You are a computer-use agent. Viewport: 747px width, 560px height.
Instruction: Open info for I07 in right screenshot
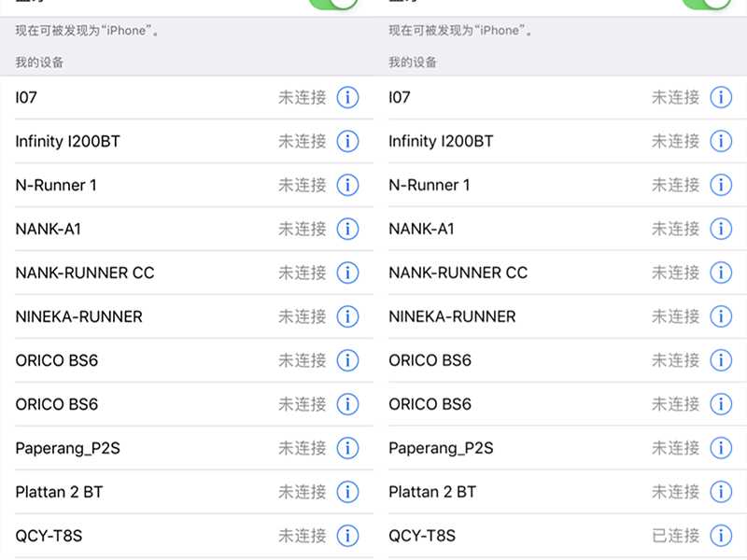(x=721, y=98)
